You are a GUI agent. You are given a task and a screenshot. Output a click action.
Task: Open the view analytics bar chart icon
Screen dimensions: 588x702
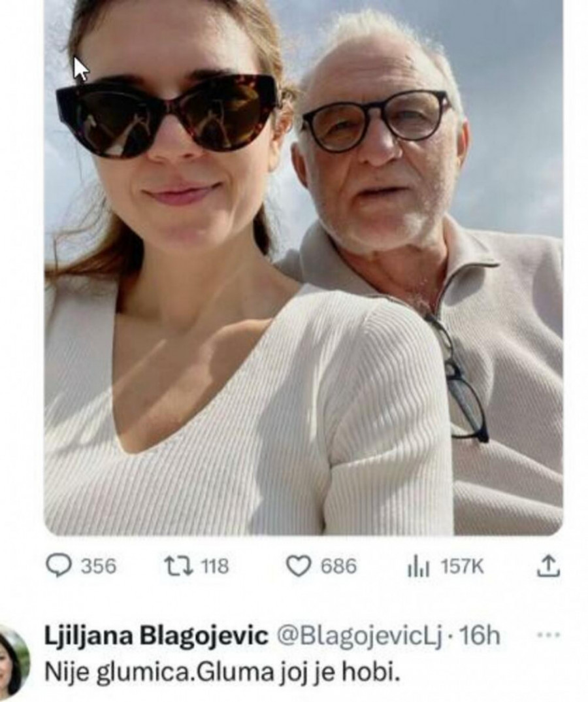418,566
